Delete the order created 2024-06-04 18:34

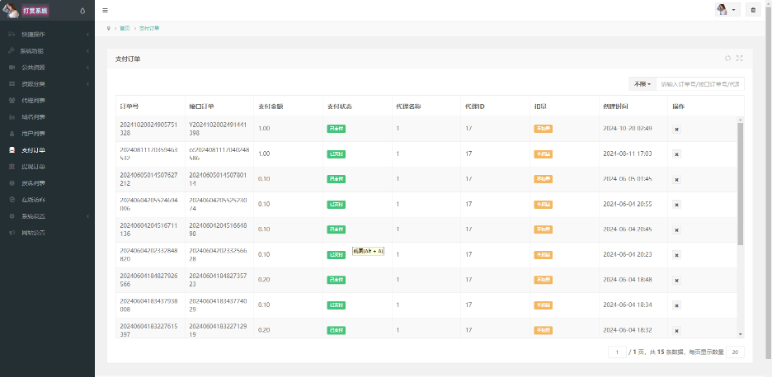click(x=677, y=305)
